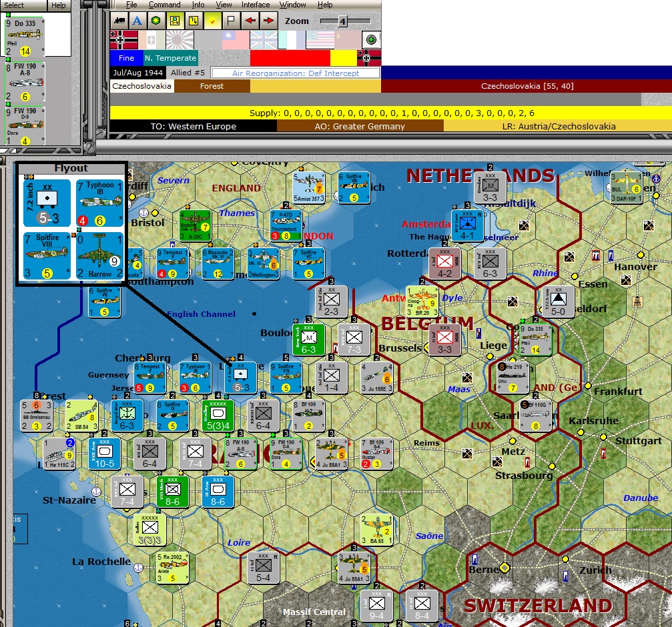The image size is (672, 627).
Task: Select the FW 190 A-8 unit in side panel
Action: pyautogui.click(x=25, y=82)
